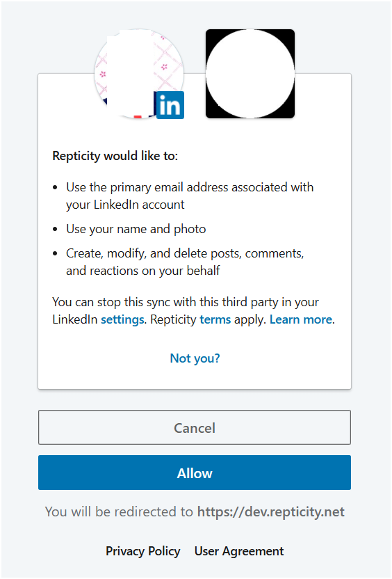The image size is (392, 579).
Task: Open LinkedIn settings link
Action: (x=122, y=319)
